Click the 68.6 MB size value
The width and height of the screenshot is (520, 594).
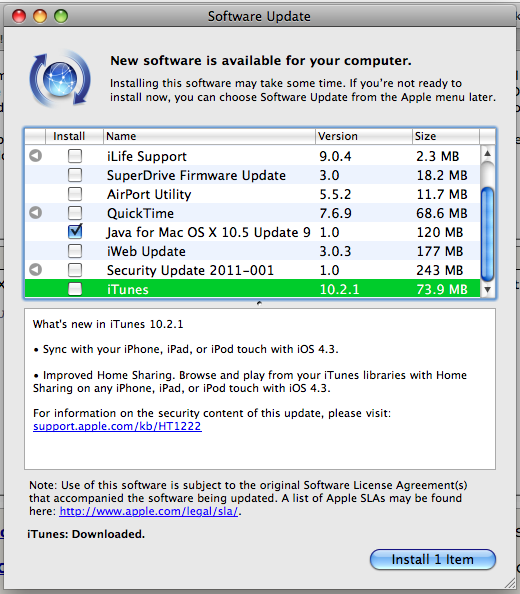point(442,213)
